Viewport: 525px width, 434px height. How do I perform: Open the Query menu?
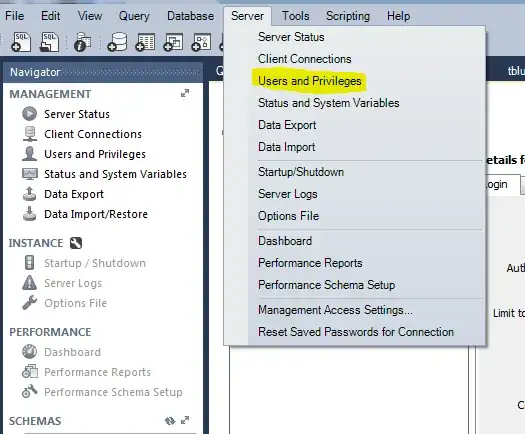[x=134, y=16]
